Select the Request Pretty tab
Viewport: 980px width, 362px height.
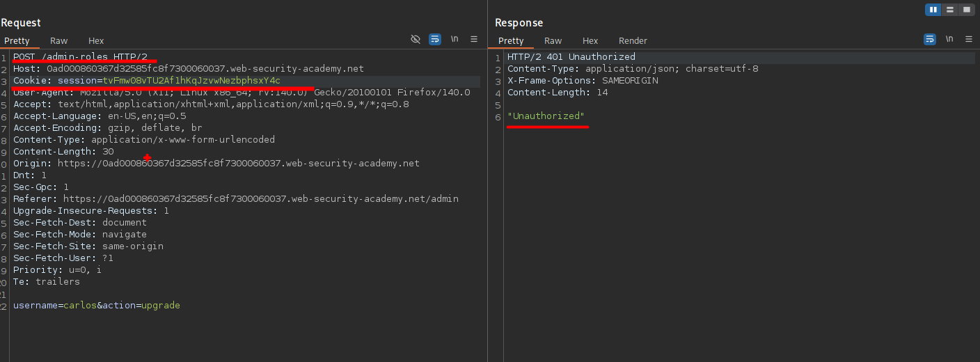17,41
